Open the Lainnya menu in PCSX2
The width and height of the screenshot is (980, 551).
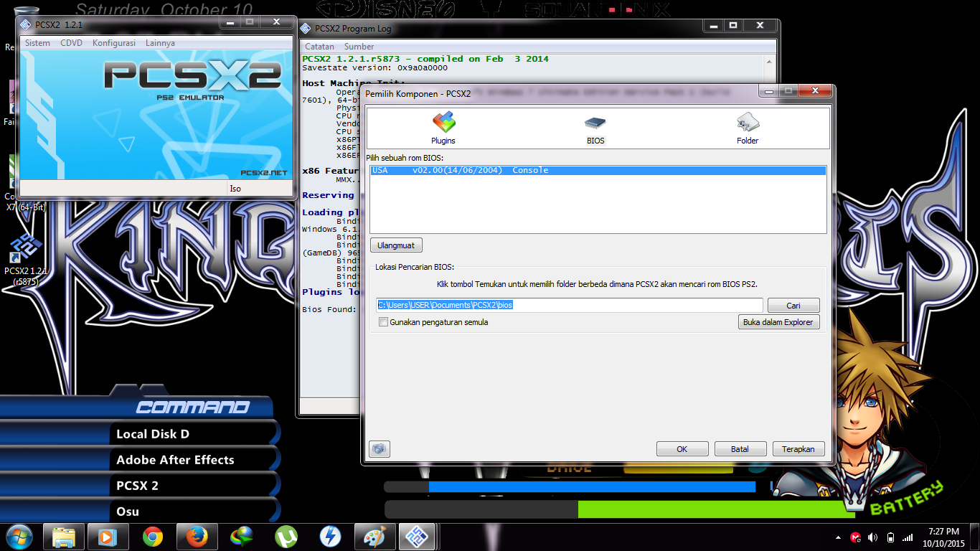(160, 43)
